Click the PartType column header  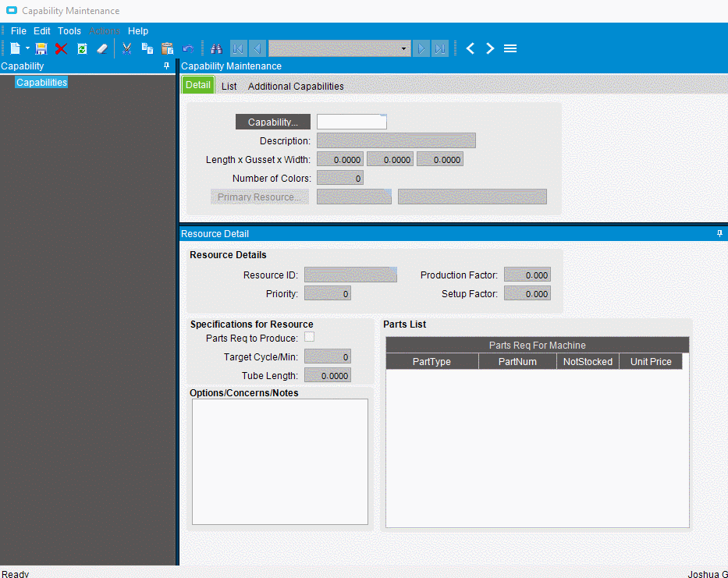pos(432,361)
